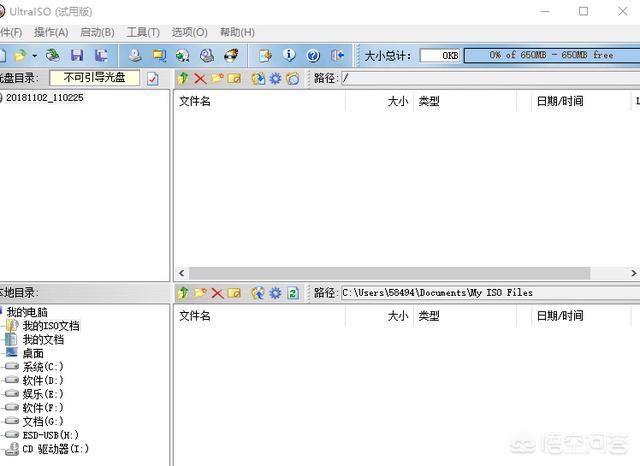Click the last icon in image toolbar
Image resolution: width=640 pixels, height=466 pixels.
click(x=293, y=78)
